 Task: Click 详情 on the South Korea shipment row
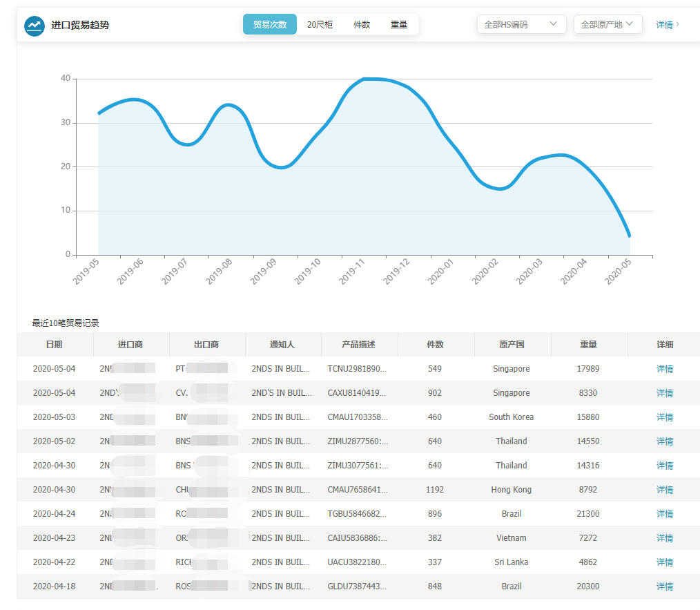(663, 417)
